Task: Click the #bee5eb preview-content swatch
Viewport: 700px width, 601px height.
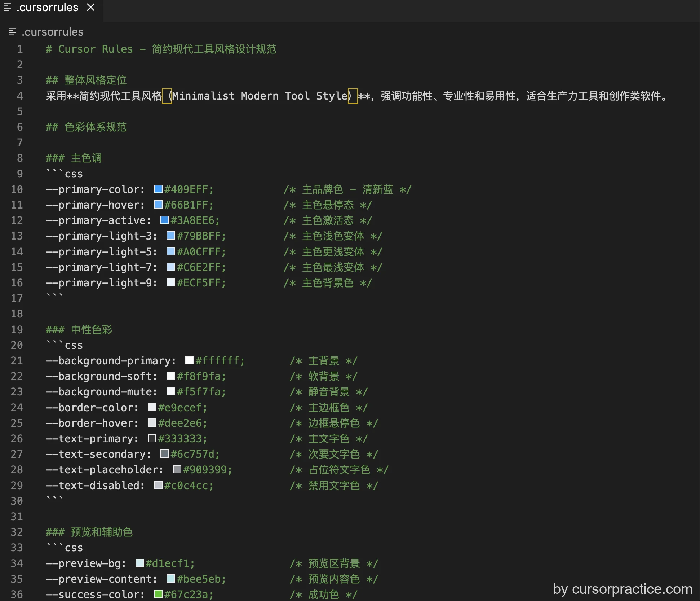Action: tap(170, 579)
